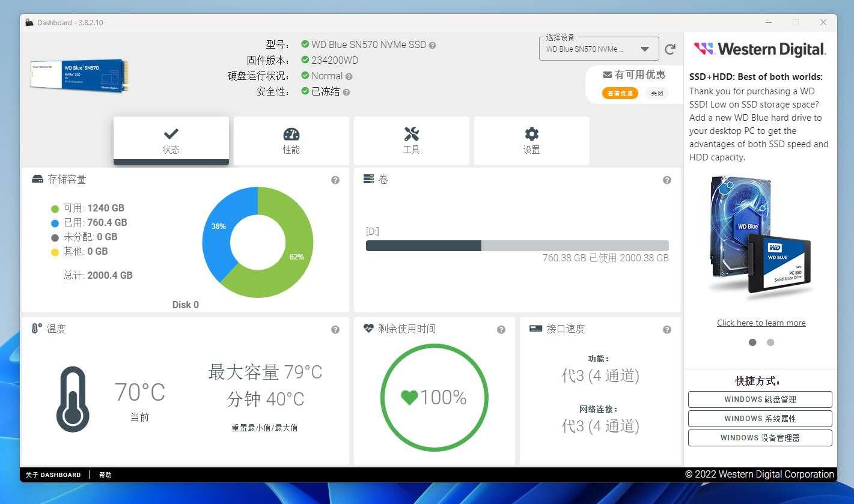This screenshot has height=504, width=854.
Task: Click green 可用 legend dot
Action: [x=55, y=209]
